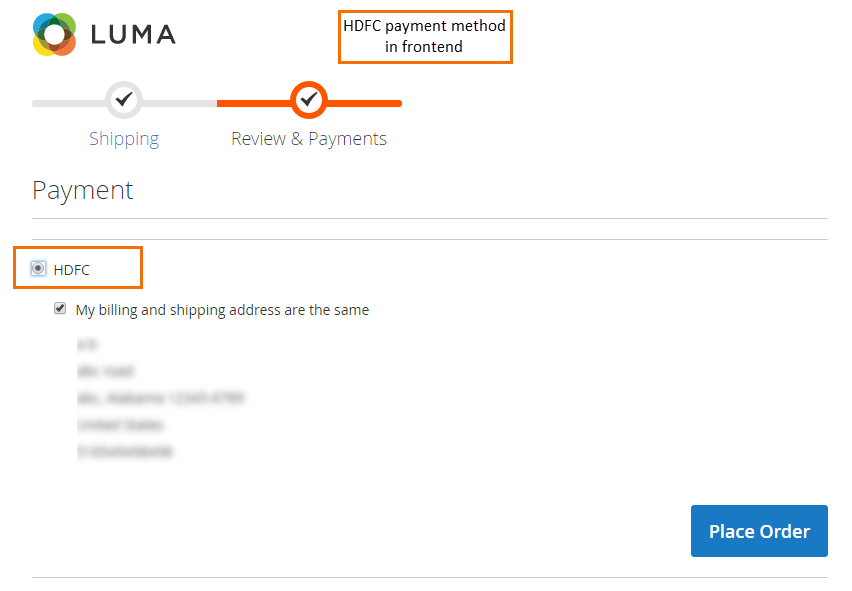Click the Place Order button
The height and width of the screenshot is (591, 852).
(758, 531)
